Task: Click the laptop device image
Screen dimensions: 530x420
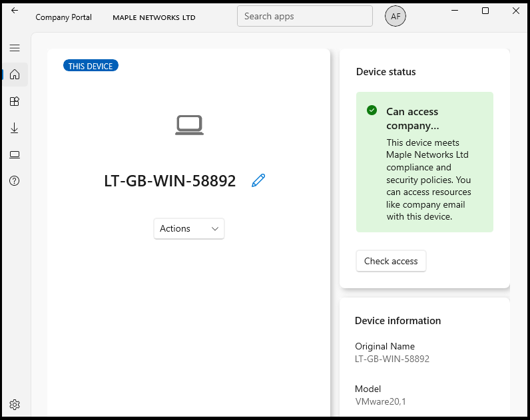Action: [189, 124]
